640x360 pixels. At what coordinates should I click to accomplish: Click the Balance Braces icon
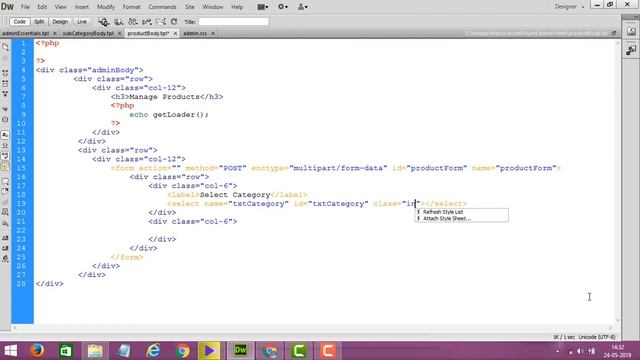(x=5, y=120)
